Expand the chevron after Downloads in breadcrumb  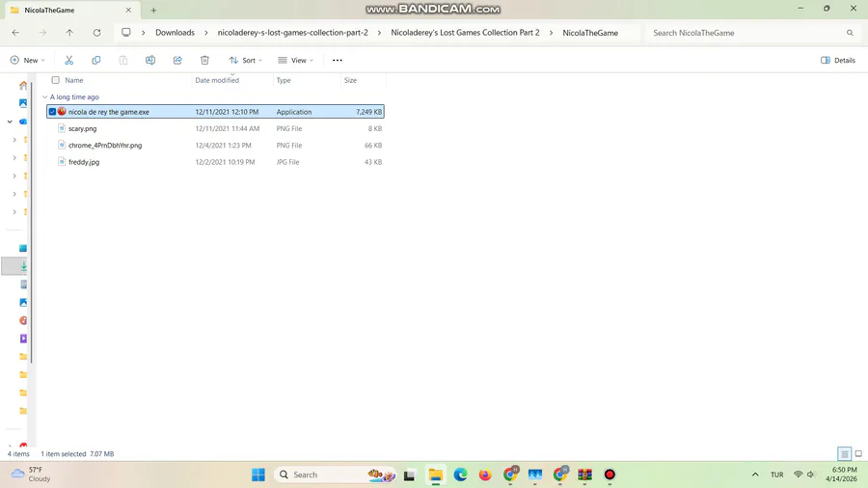206,33
